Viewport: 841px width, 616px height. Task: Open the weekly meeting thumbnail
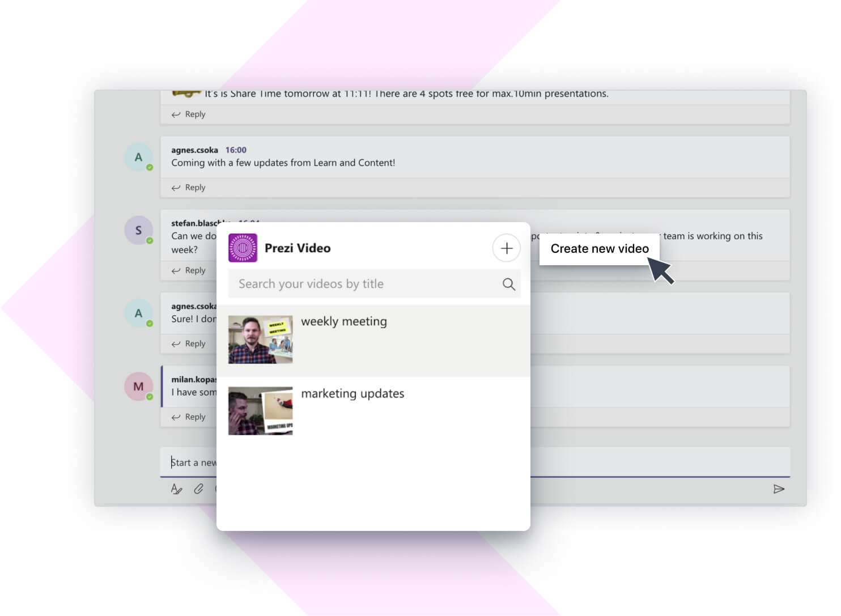[x=260, y=339]
